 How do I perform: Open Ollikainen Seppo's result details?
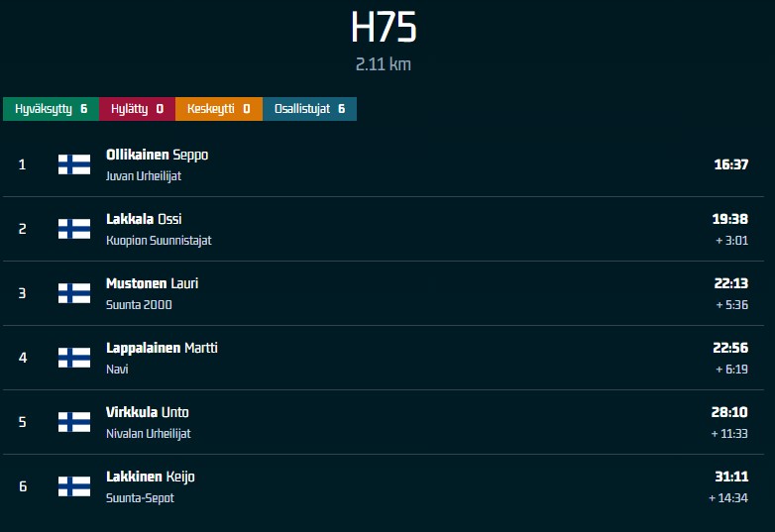[157, 155]
